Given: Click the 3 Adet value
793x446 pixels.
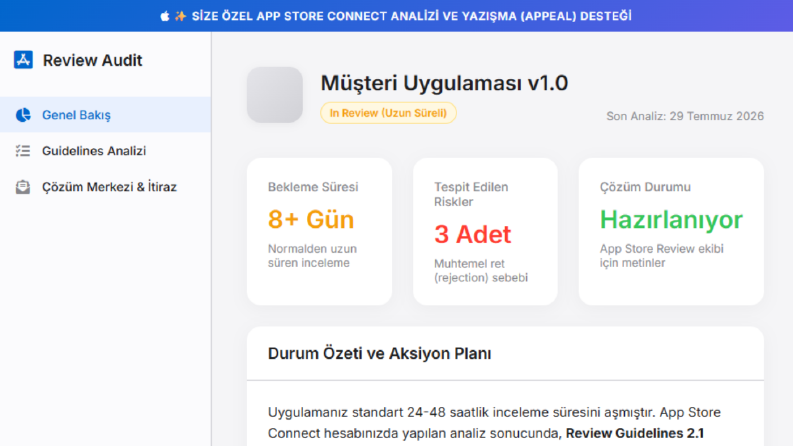Looking at the screenshot, I should 473,235.
